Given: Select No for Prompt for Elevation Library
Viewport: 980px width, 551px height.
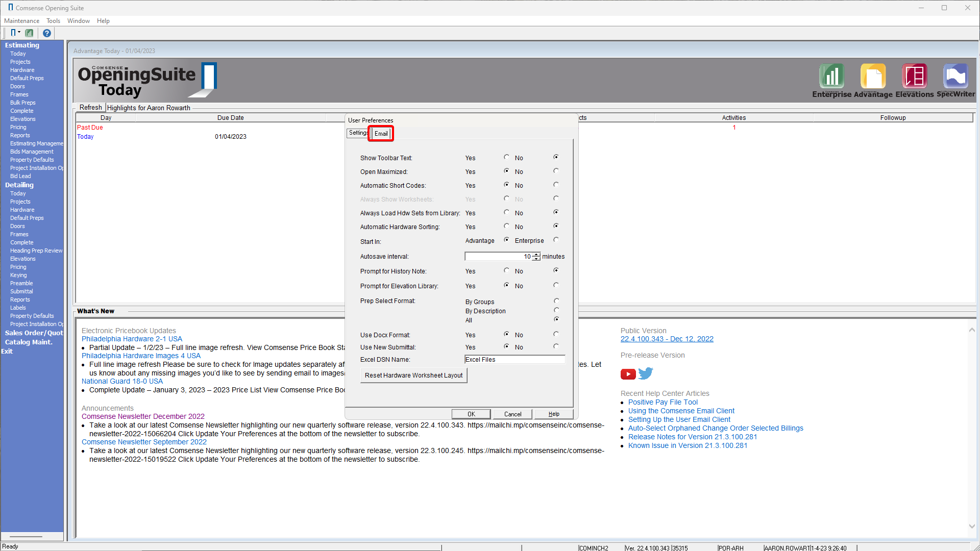Looking at the screenshot, I should point(556,285).
